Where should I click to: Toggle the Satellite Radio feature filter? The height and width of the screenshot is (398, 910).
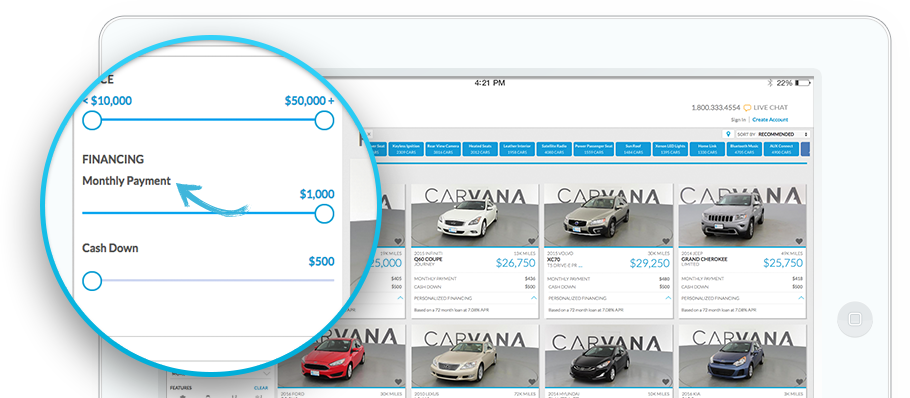(554, 149)
